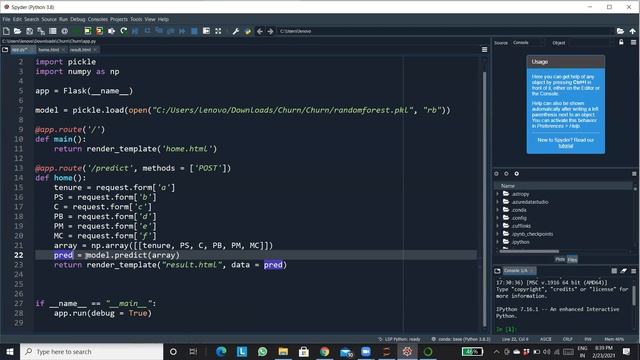Toggle the Help pane lock icon
The image size is (640, 360).
pyautogui.click(x=621, y=42)
